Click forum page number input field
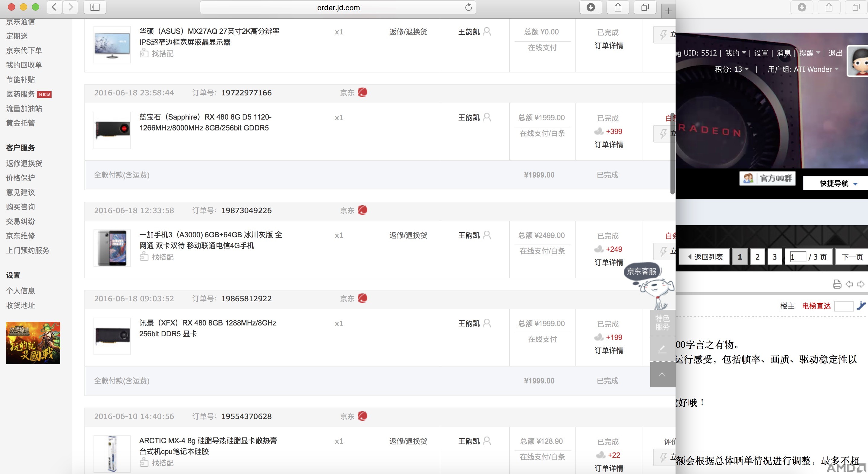This screenshot has height=474, width=868. [x=798, y=257]
